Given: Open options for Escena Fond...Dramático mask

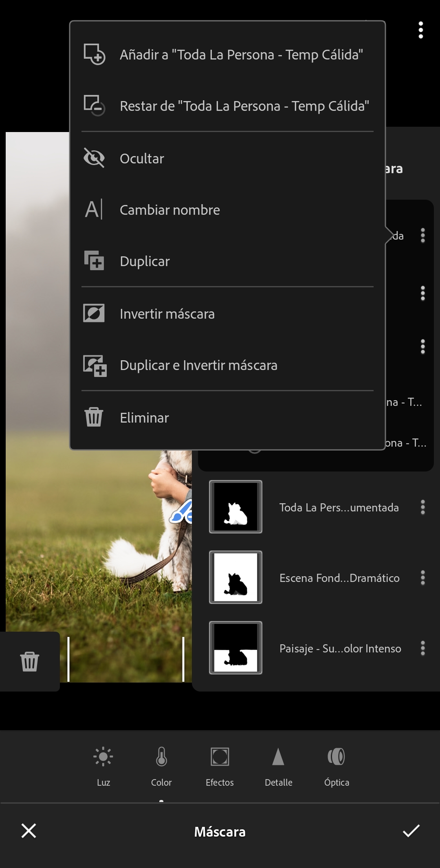Looking at the screenshot, I should coord(423,578).
